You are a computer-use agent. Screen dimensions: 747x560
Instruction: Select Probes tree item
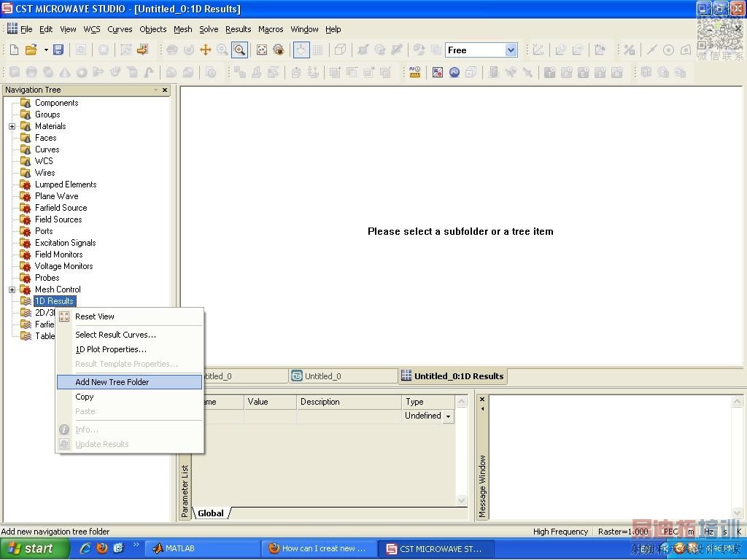(47, 278)
